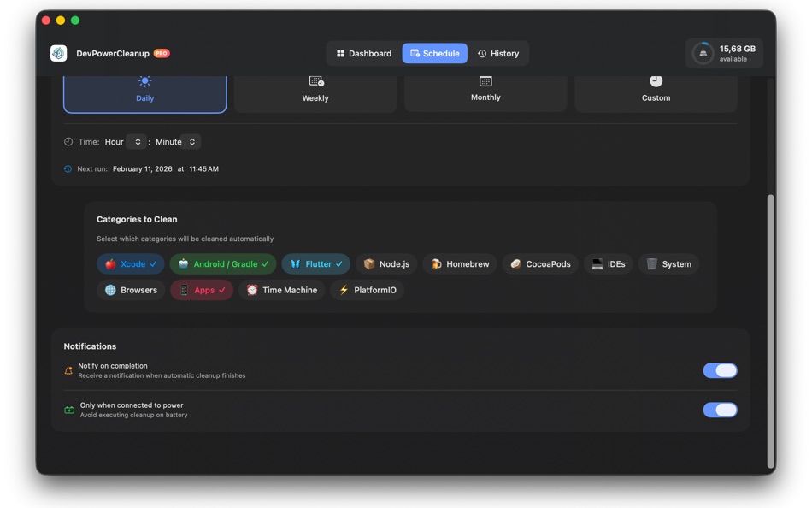Enable the System category chip

coord(668,264)
